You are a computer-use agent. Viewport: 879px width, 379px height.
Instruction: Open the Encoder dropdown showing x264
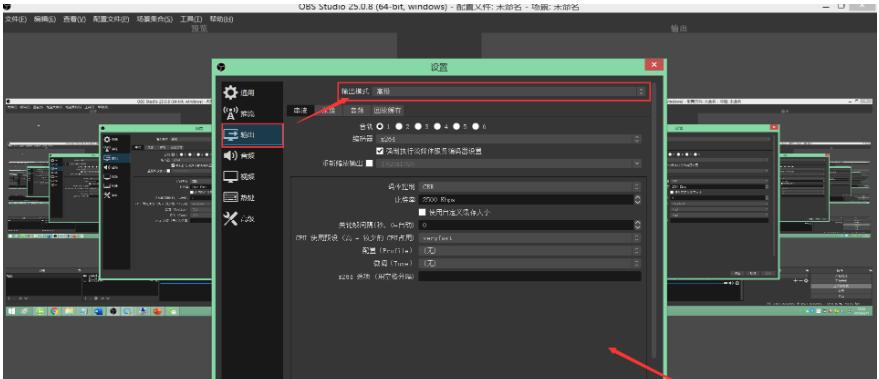508,139
